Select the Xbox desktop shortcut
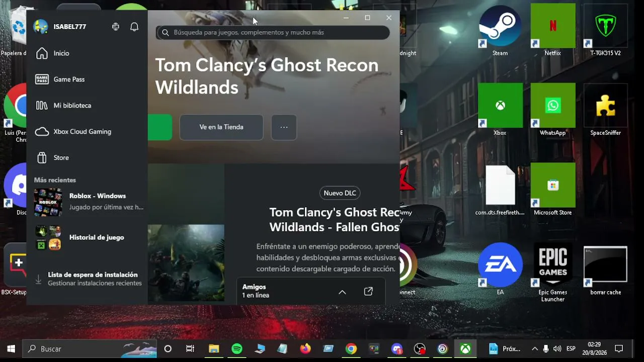This screenshot has height=362, width=644. point(500,110)
